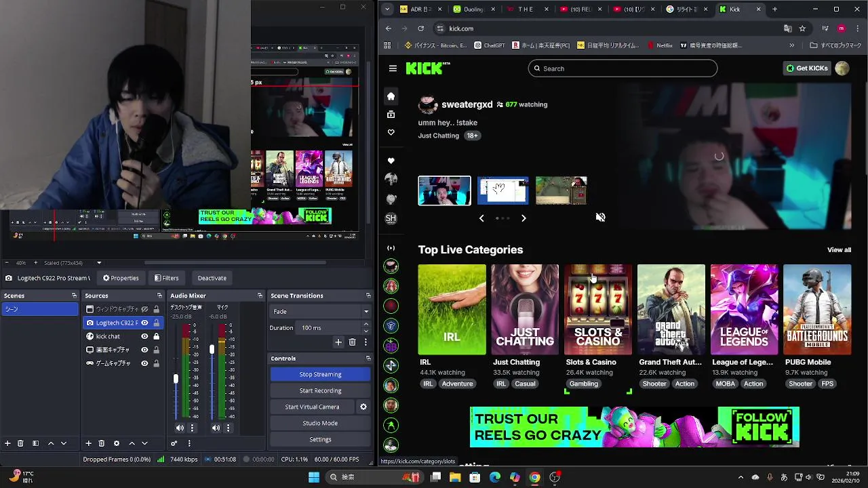The height and width of the screenshot is (488, 868).
Task: Open Kick profile avatar menu
Action: click(x=842, y=68)
